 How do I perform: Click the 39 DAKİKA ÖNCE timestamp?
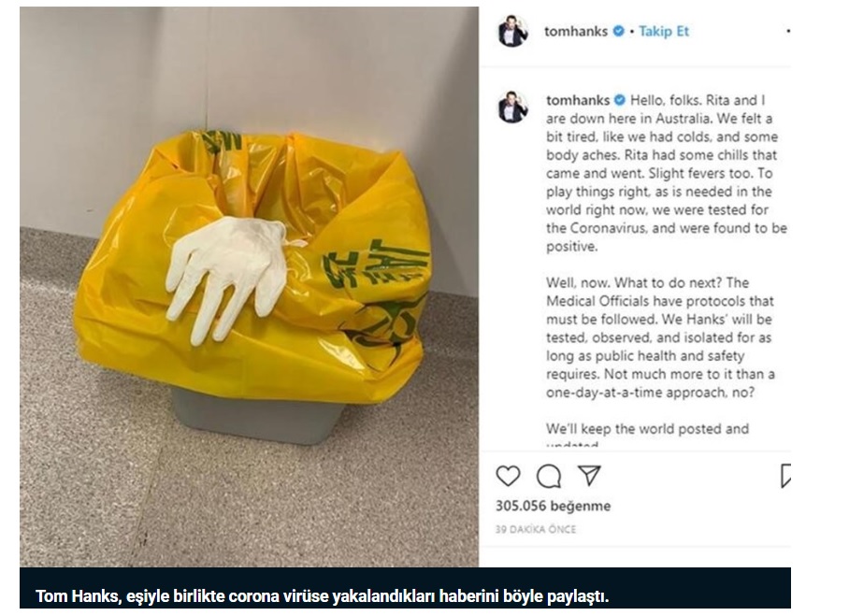(x=536, y=529)
